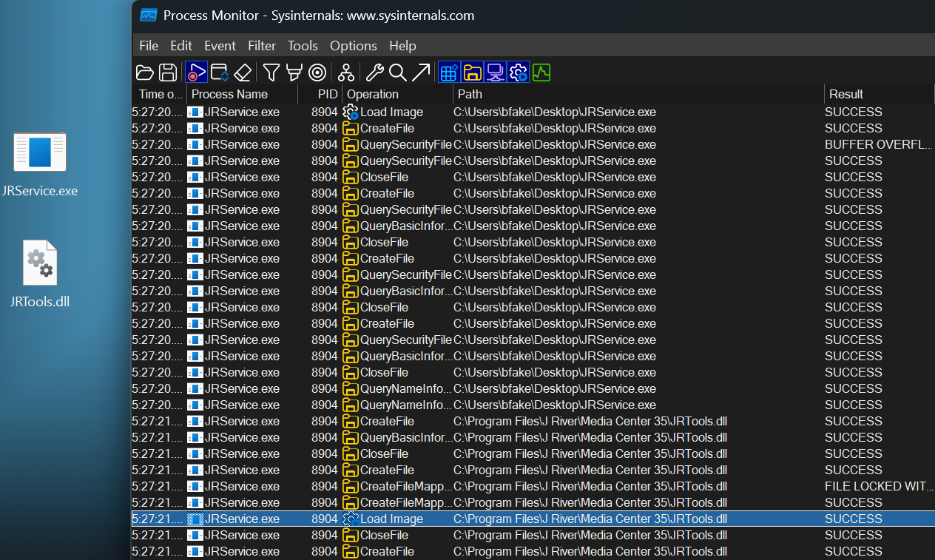
Task: Toggle autoscroll in the toolbar
Action: tap(219, 72)
